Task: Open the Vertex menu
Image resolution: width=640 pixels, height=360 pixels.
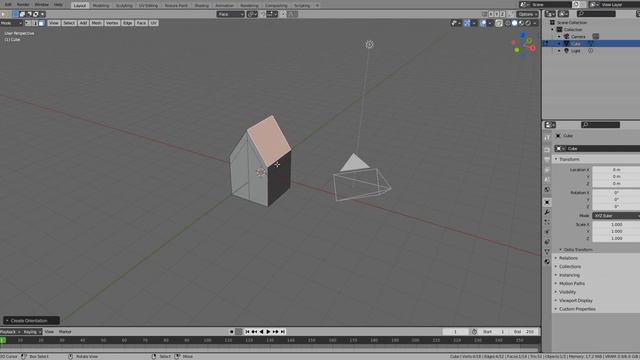Action: [x=112, y=23]
